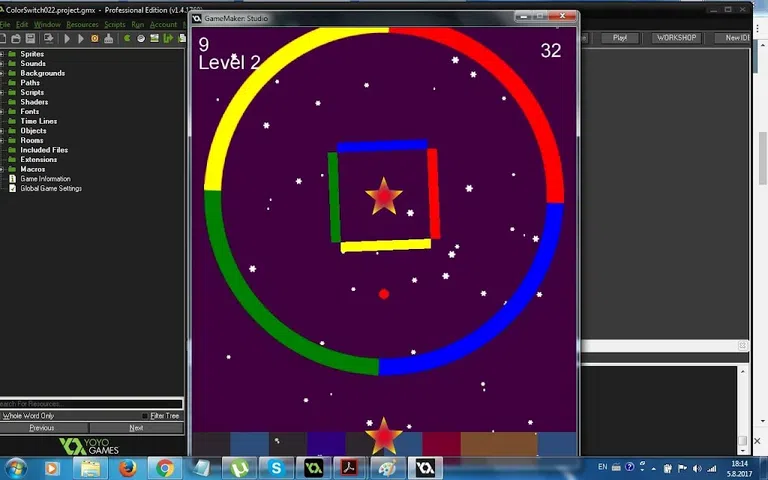Screen dimensions: 768x480
Task: Click the Windows Start orb
Action: point(15,467)
